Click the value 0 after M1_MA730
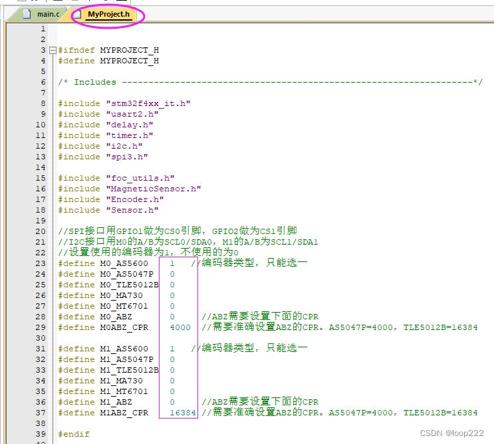The height and width of the screenshot is (444, 494). point(172,381)
